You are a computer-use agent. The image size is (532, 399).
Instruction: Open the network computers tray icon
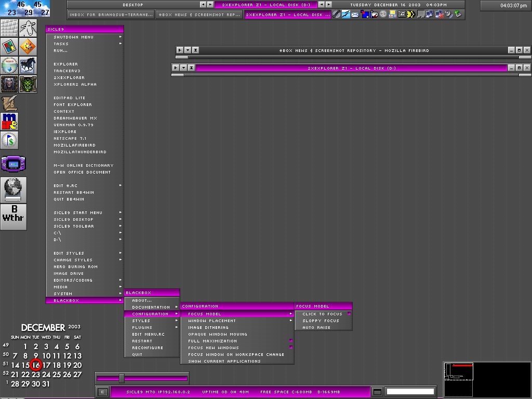(x=430, y=14)
